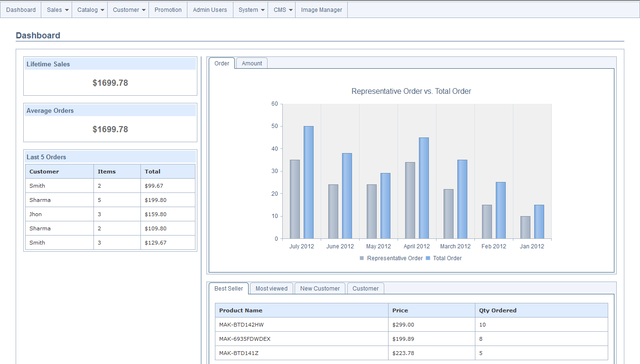Expand the System menu
The width and height of the screenshot is (640, 364).
click(251, 9)
